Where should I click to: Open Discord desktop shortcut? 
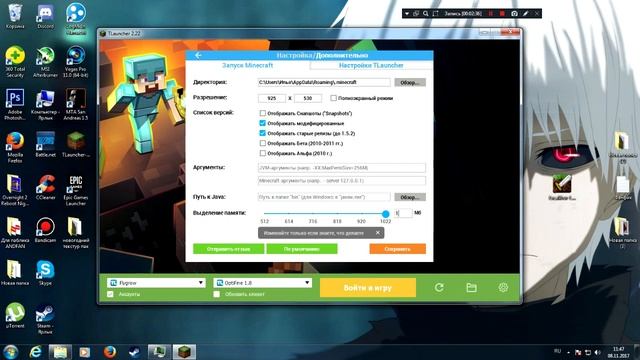click(45, 17)
